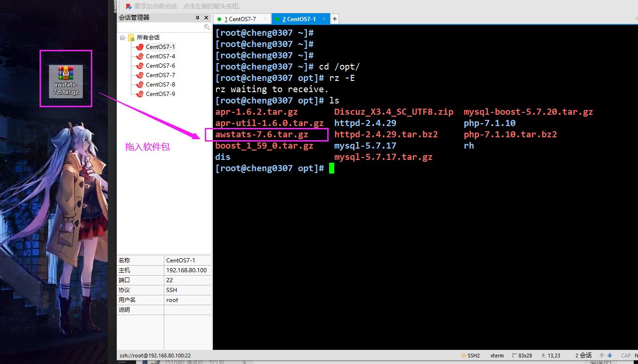The image size is (638, 364).
Task: Click boost_1_59_0.tar.gz in terminal listing
Action: point(264,146)
